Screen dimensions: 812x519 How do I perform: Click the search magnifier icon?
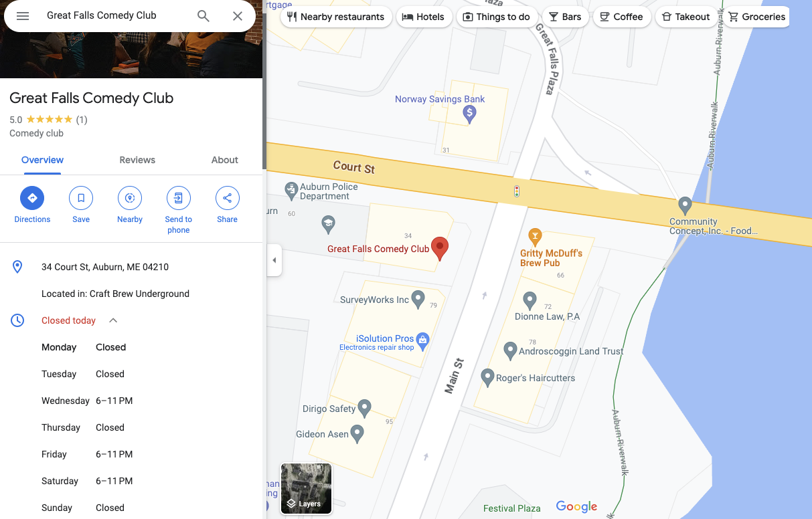point(204,16)
